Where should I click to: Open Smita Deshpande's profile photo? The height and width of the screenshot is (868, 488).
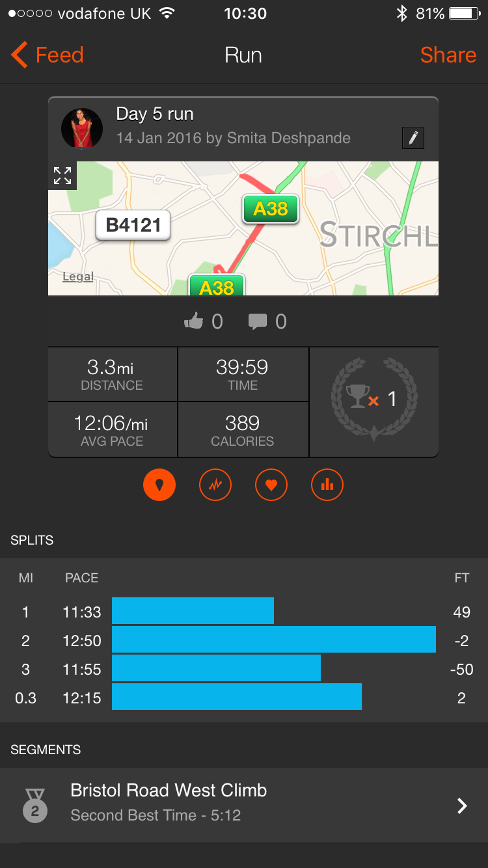click(x=82, y=128)
